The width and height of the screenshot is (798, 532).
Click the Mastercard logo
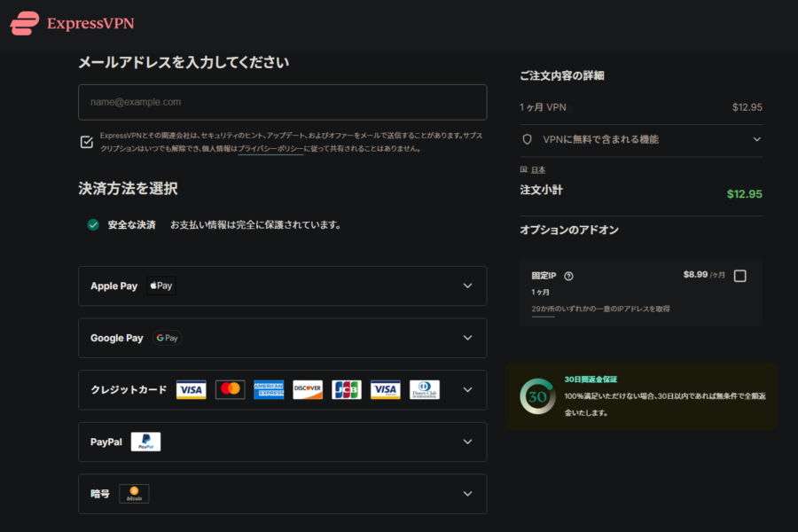(x=230, y=390)
